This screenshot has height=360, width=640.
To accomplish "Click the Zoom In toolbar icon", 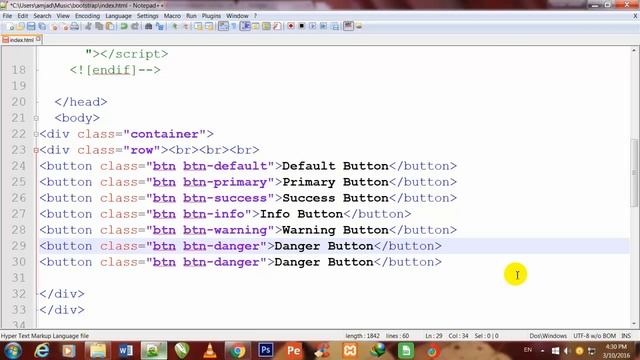I will 174,27.
